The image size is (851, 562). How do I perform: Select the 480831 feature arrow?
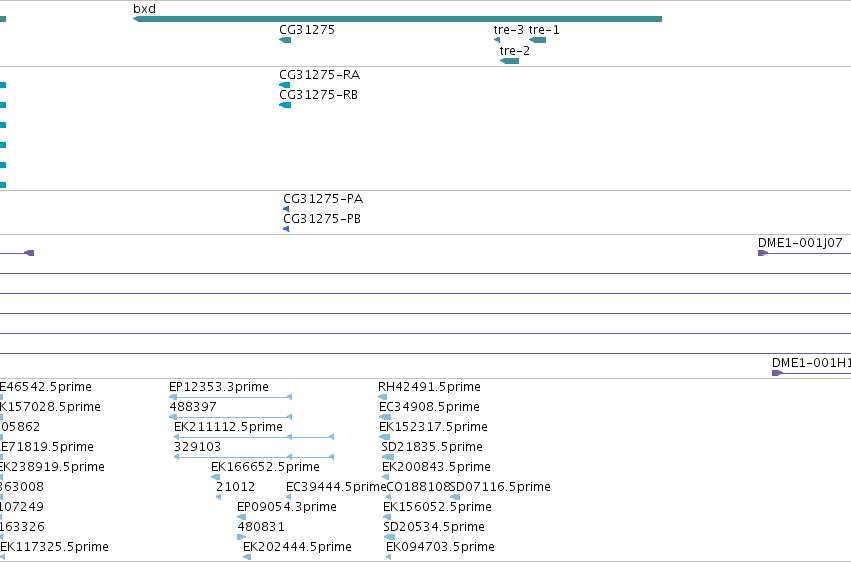(x=242, y=537)
